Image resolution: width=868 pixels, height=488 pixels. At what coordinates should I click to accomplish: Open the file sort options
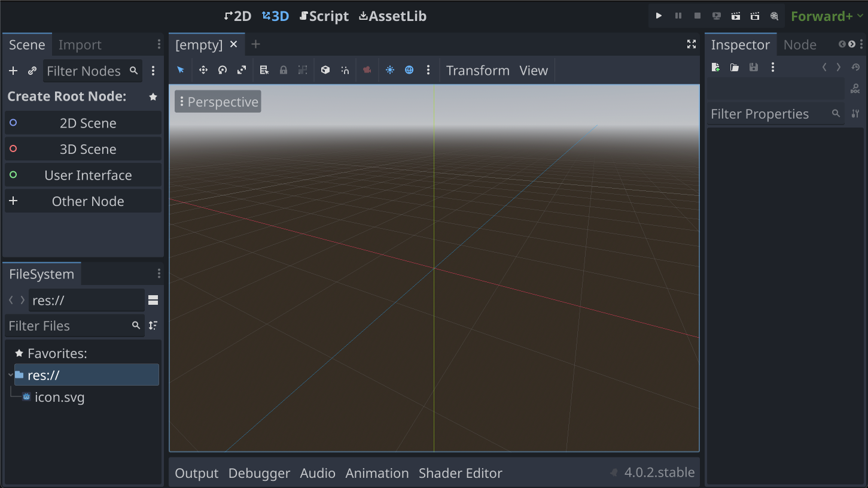coord(153,326)
